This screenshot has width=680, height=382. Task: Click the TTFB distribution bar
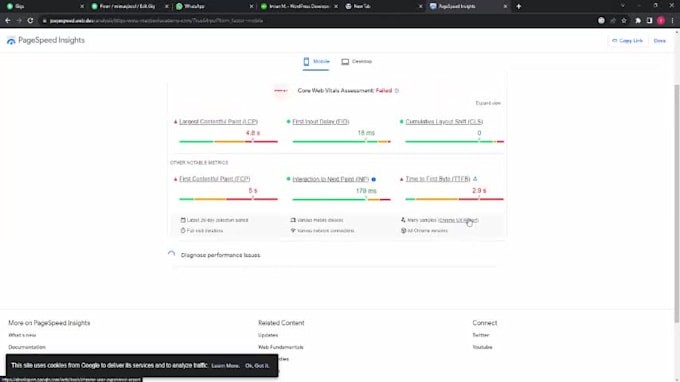pos(454,199)
